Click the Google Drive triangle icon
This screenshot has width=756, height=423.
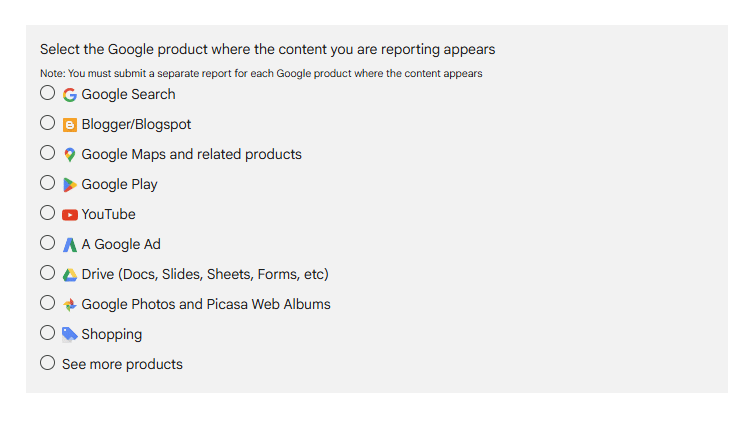pos(70,275)
